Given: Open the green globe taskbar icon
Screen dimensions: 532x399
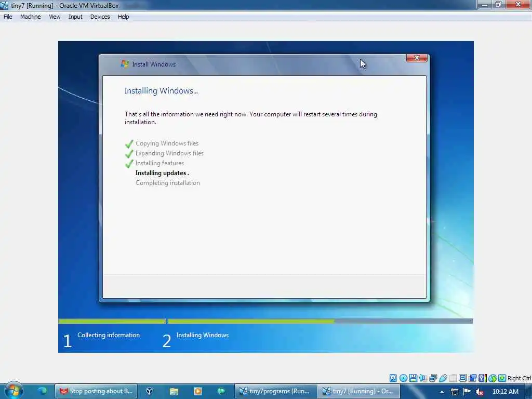Looking at the screenshot, I should (x=221, y=391).
